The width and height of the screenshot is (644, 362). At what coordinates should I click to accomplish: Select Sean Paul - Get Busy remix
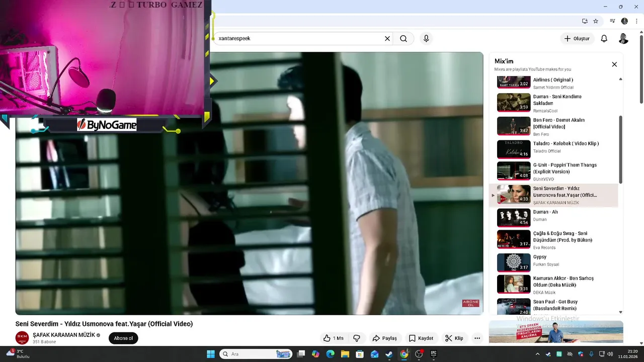pyautogui.click(x=554, y=306)
